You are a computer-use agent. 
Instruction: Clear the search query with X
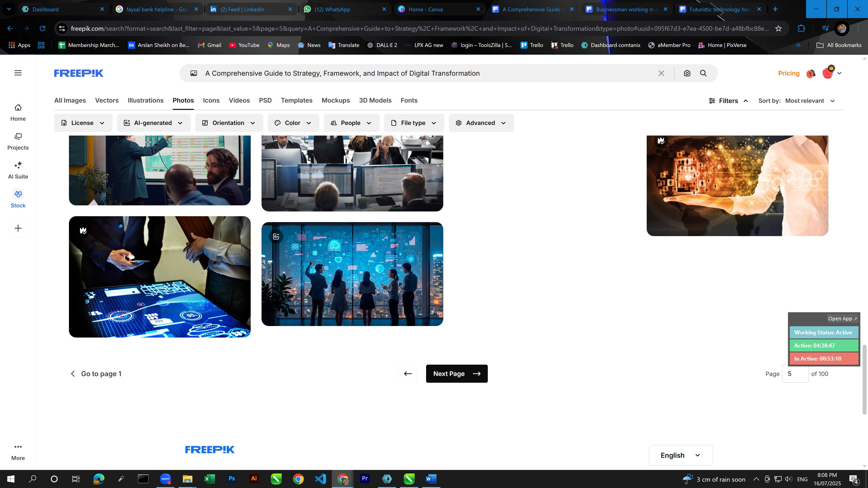(661, 73)
